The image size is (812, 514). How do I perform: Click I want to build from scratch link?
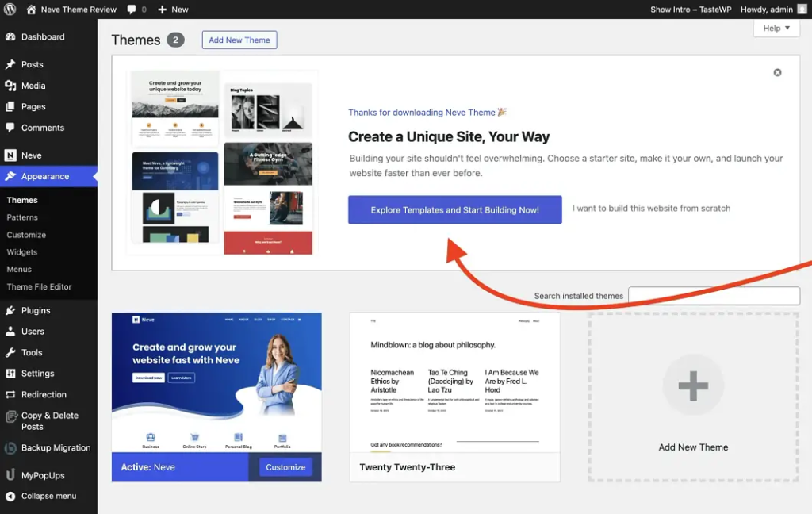pos(651,209)
